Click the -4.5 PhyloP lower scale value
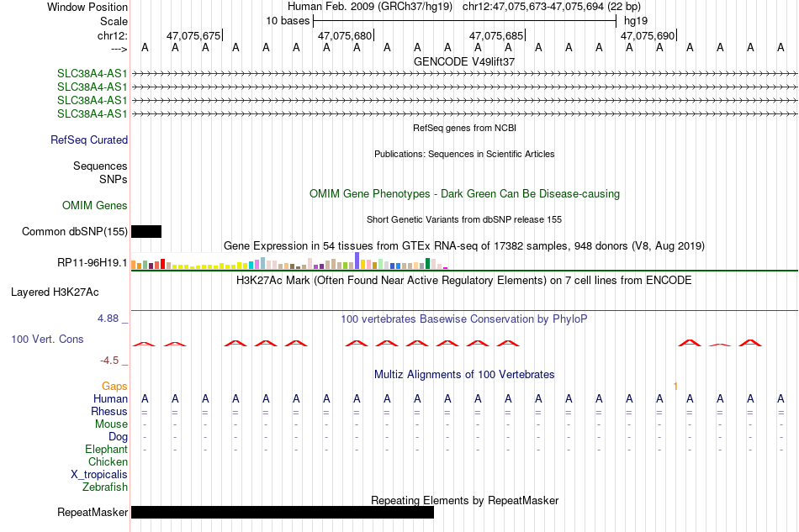 coord(109,361)
